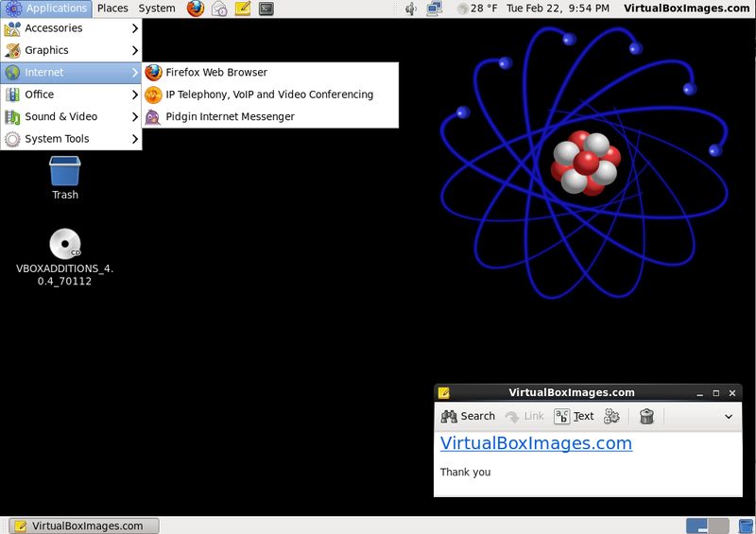Close the VirtualBoxImages.com note window
This screenshot has width=756, height=534.
[x=732, y=393]
